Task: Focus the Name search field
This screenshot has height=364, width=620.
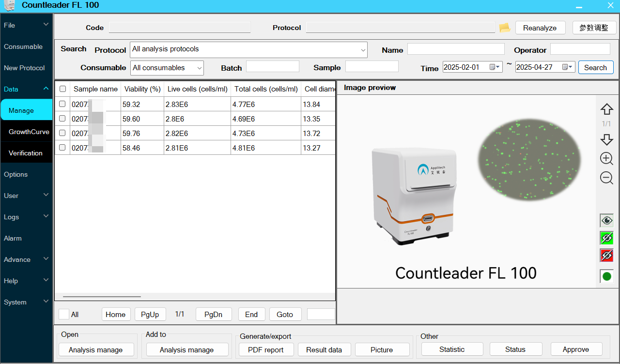Action: pos(456,49)
